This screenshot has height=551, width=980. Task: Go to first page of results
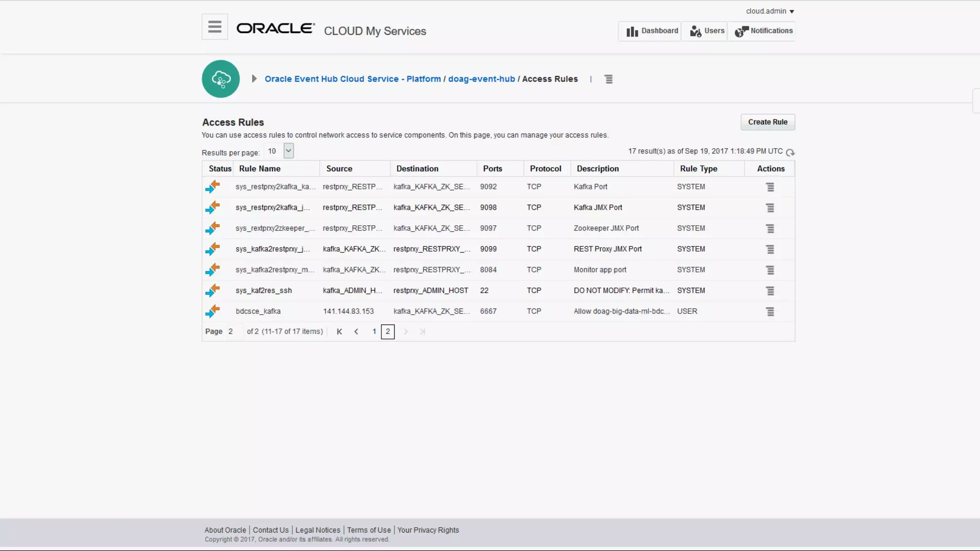339,331
